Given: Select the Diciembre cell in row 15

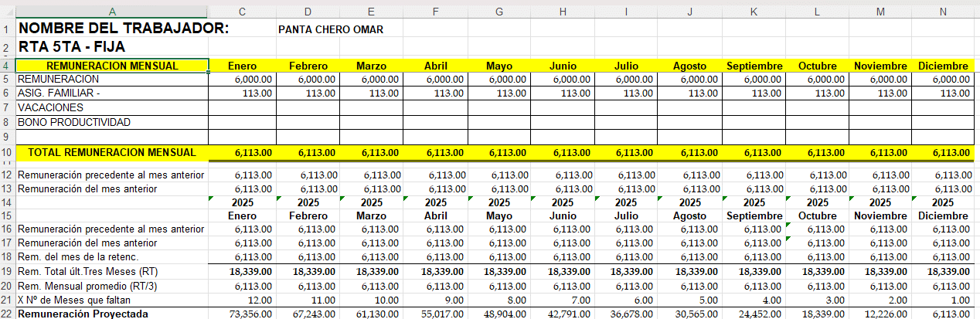Looking at the screenshot, I should pyautogui.click(x=943, y=215).
